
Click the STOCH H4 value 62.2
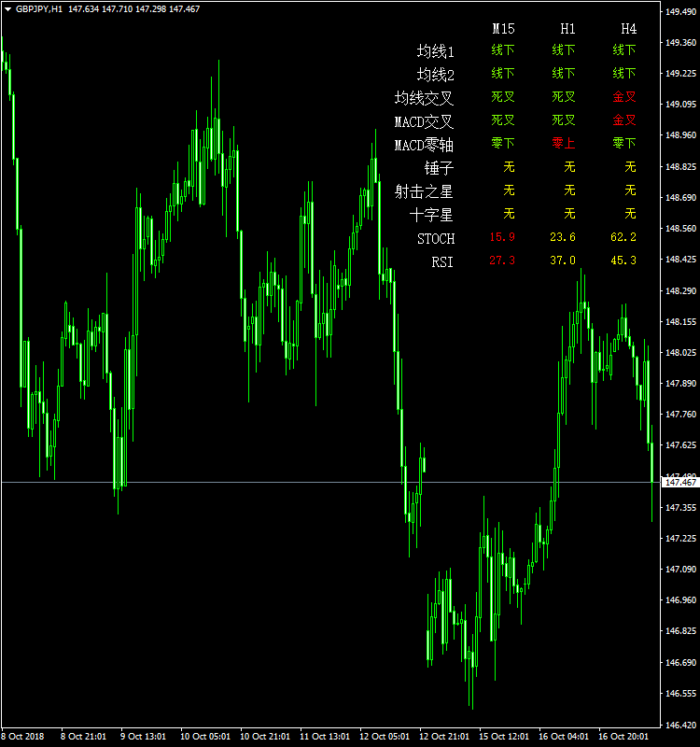(623, 237)
